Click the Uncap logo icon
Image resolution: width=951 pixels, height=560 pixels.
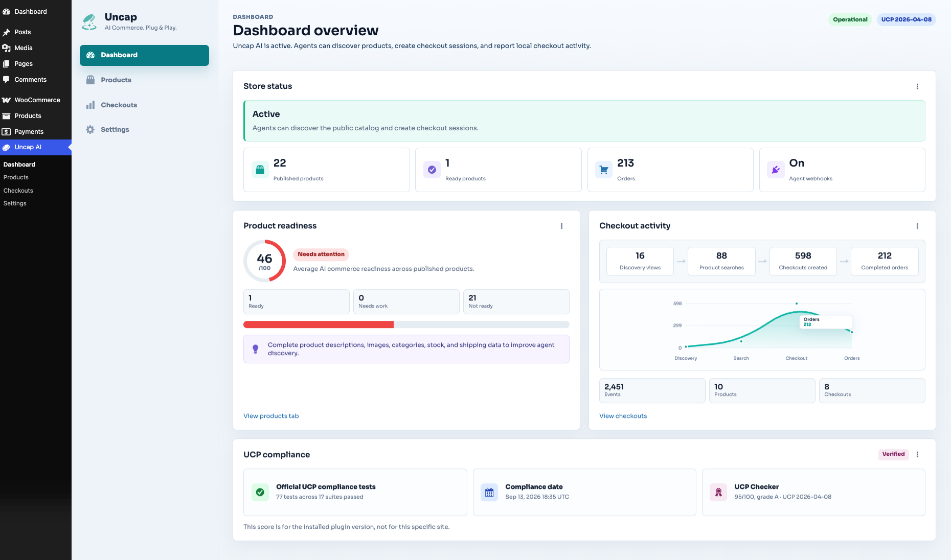point(89,22)
